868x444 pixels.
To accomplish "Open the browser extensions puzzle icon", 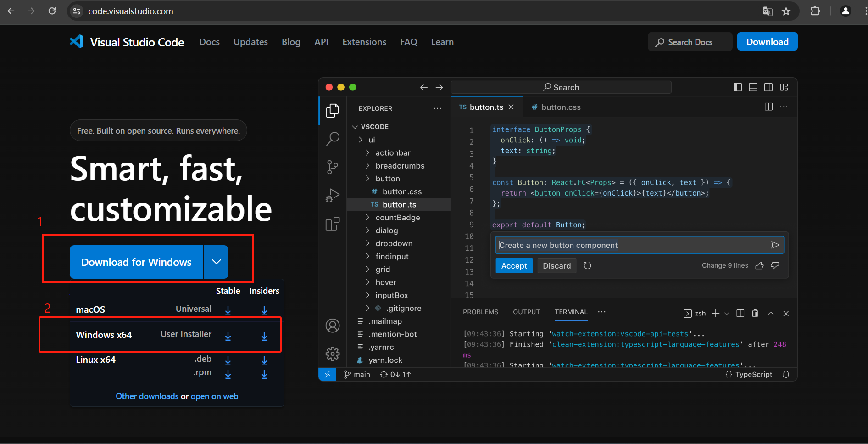I will point(815,11).
